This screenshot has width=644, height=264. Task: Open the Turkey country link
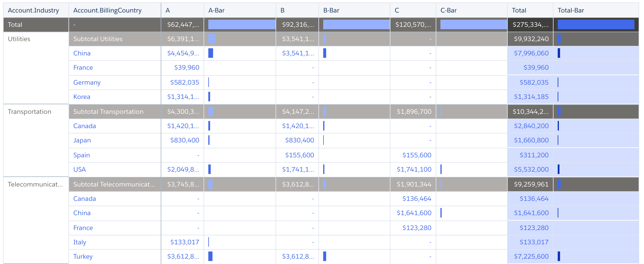tap(83, 257)
